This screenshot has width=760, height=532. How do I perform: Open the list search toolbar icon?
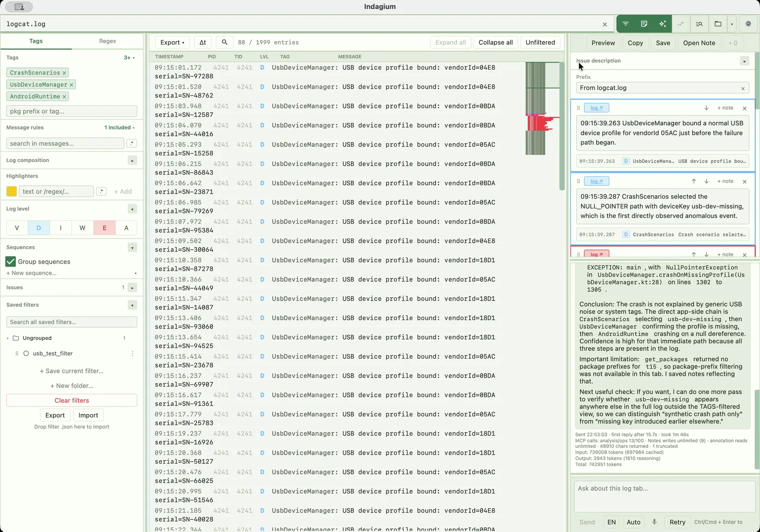point(699,24)
